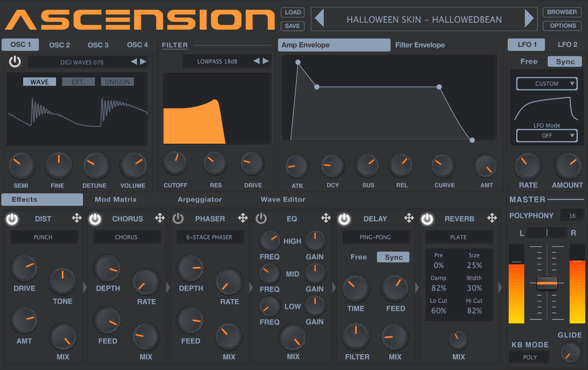Click the OSC 1 power icon
The width and height of the screenshot is (588, 370).
pyautogui.click(x=14, y=61)
